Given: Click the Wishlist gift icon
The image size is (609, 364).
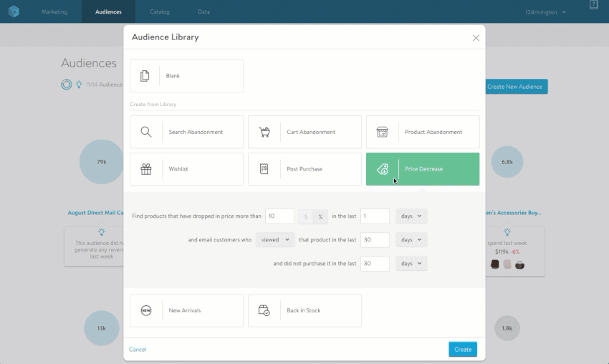Looking at the screenshot, I should coord(146,169).
